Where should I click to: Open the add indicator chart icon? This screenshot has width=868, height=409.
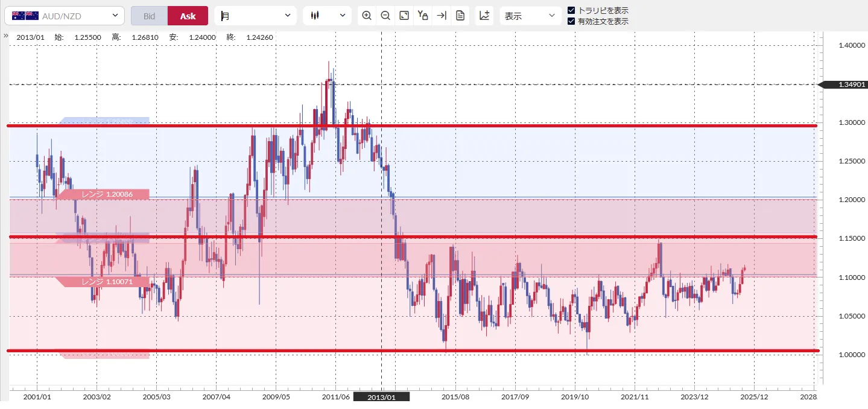[x=484, y=16]
